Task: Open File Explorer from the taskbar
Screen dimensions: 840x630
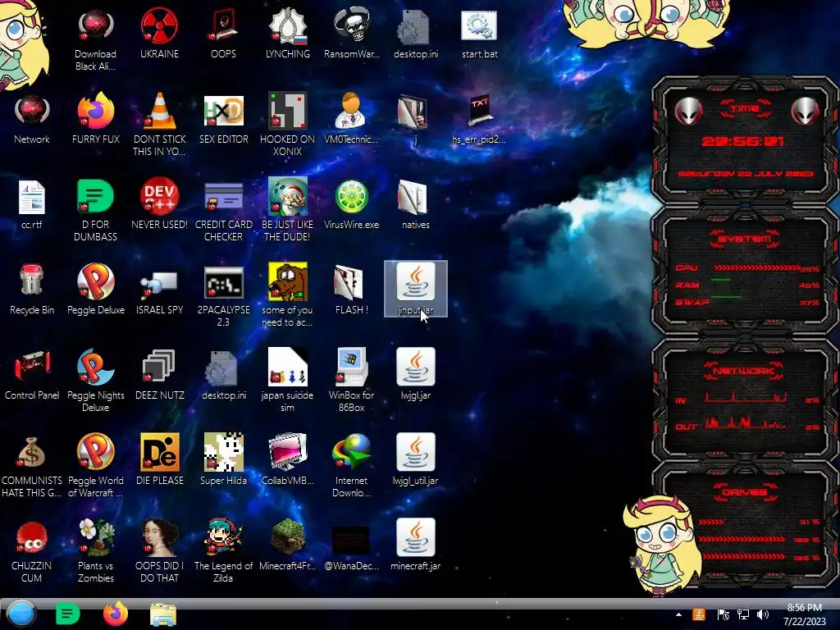Action: click(x=163, y=614)
